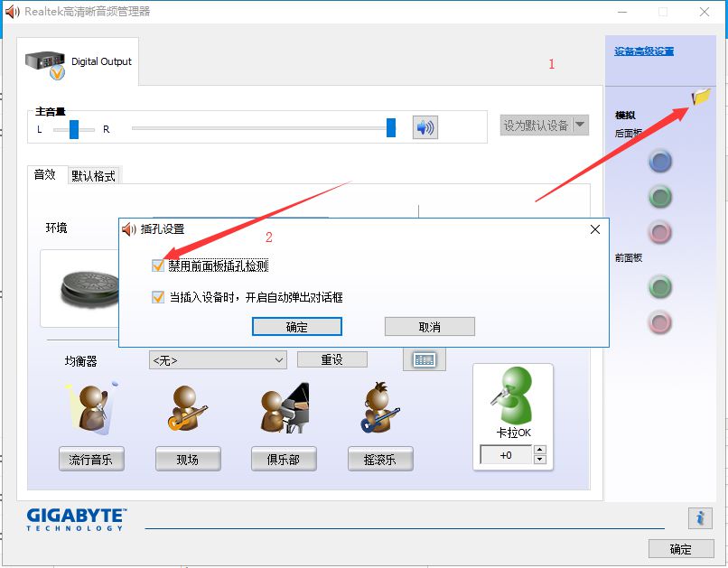Click the L/R balance slider handle

[x=74, y=129]
